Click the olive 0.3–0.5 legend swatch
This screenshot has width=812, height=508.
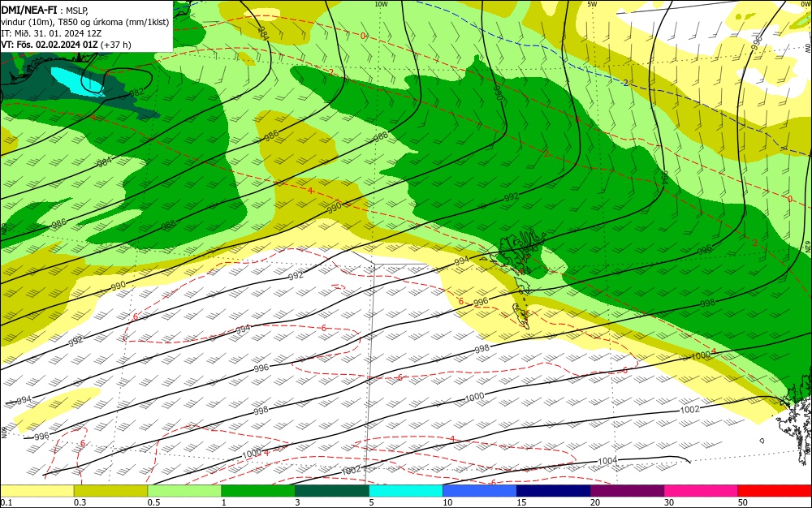pos(110,491)
